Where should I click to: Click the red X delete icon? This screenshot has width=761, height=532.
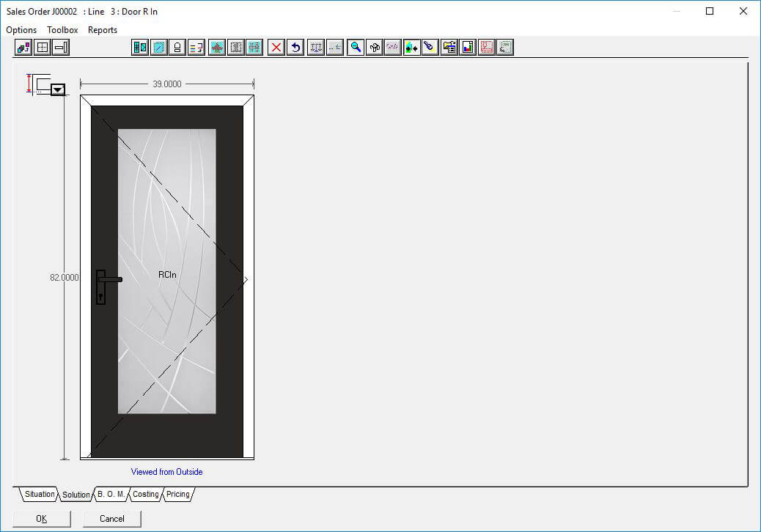pyautogui.click(x=276, y=48)
